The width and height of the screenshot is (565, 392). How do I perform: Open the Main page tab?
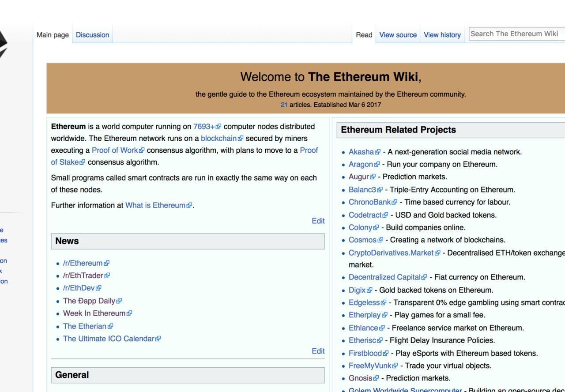pos(53,35)
